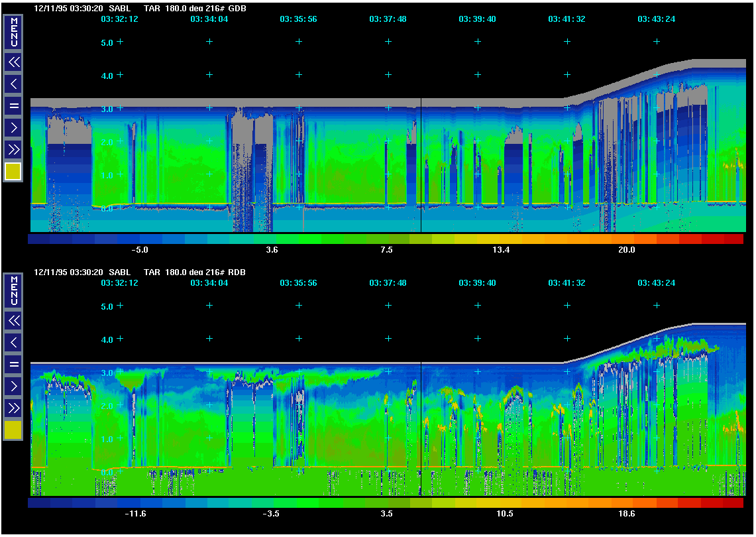Toggle the yellow square button in bottom panel

click(13, 430)
